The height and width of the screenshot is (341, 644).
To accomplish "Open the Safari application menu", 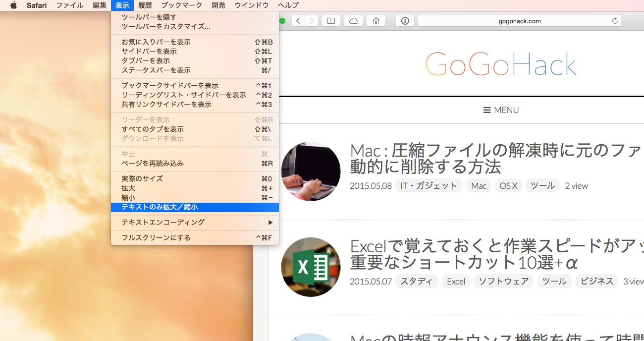I will pyautogui.click(x=37, y=5).
